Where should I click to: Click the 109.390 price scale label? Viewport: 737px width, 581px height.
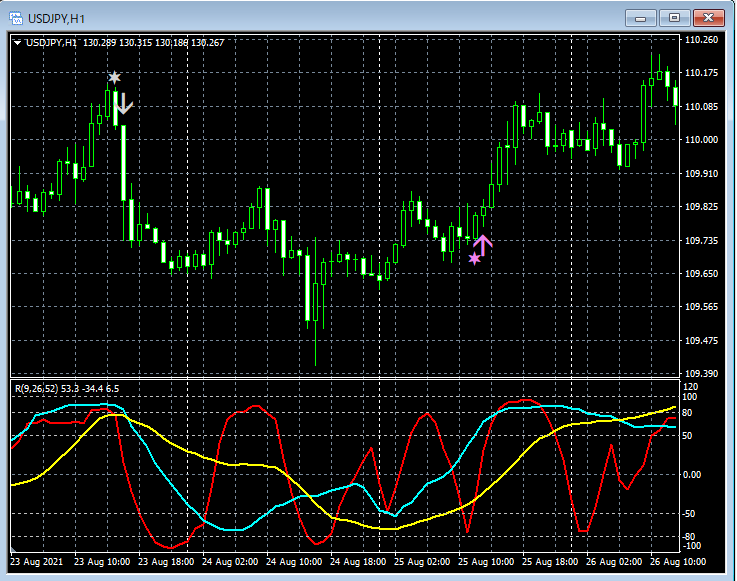coord(701,374)
